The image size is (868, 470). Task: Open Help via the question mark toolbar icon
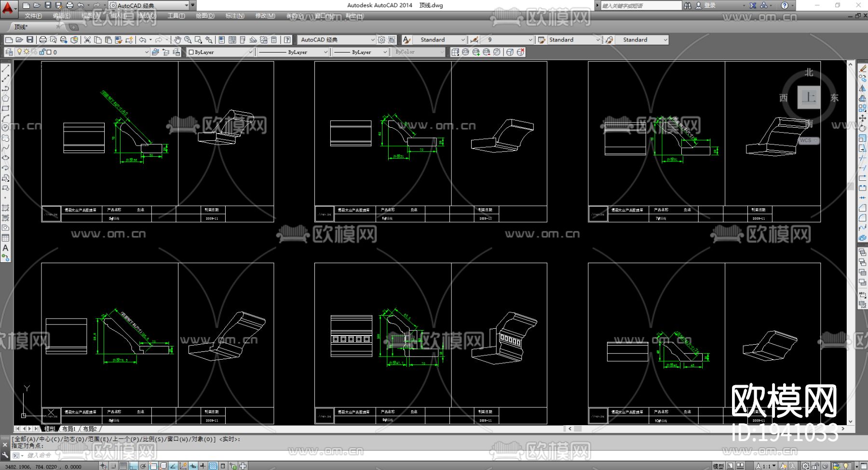pos(287,40)
